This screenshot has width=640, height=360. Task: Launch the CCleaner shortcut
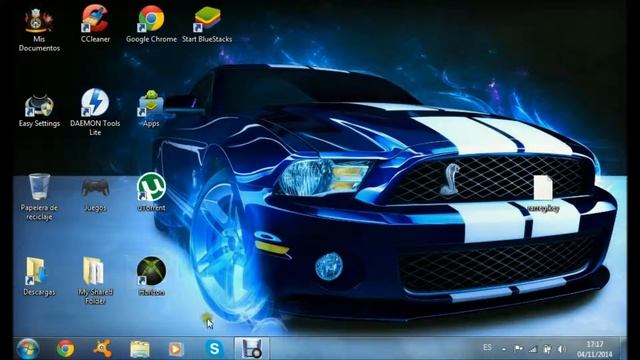95,24
